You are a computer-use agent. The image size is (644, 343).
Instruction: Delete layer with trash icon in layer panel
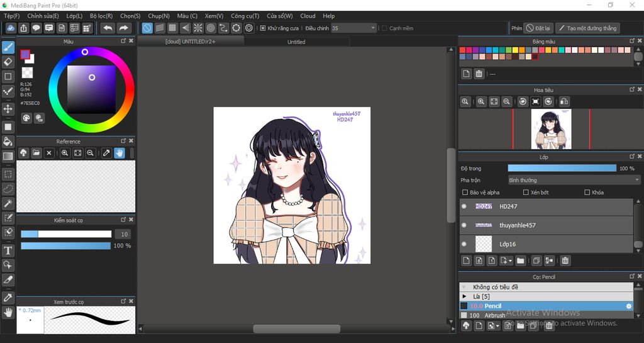[565, 261]
